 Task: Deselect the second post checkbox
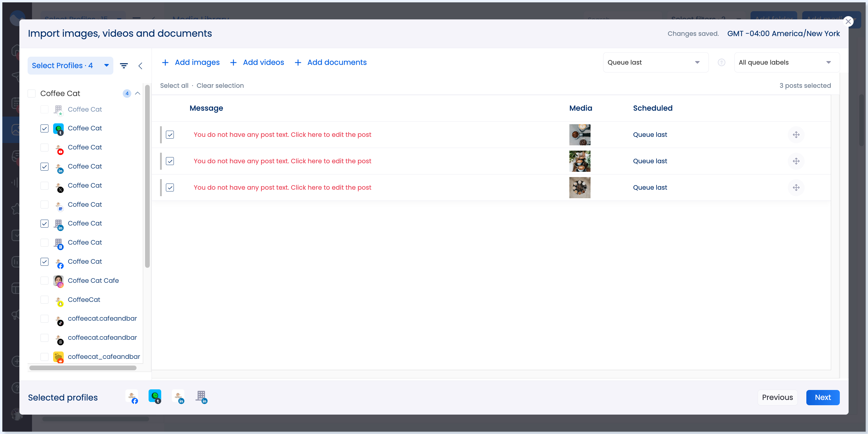coord(170,161)
